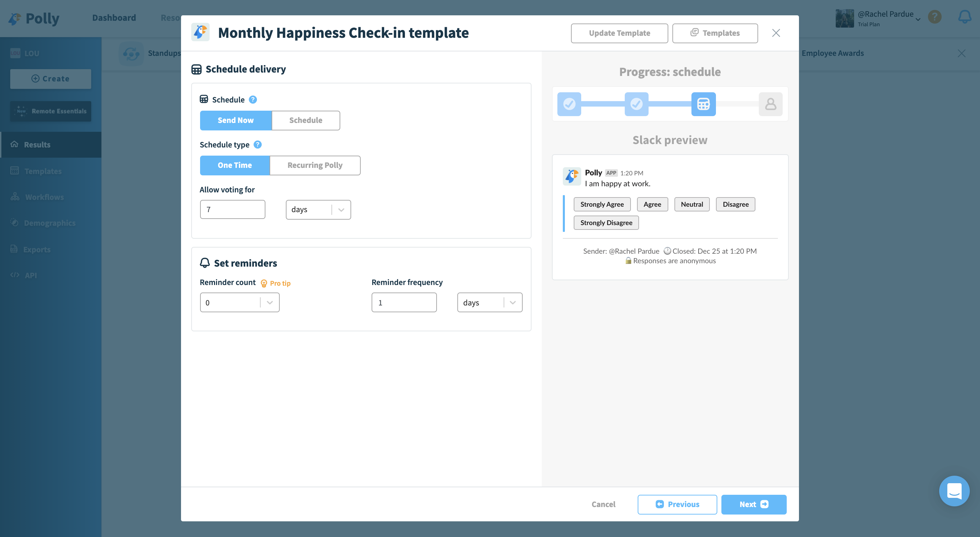980x537 pixels.
Task: Click the calendar schedule step in progress bar
Action: pyautogui.click(x=703, y=104)
